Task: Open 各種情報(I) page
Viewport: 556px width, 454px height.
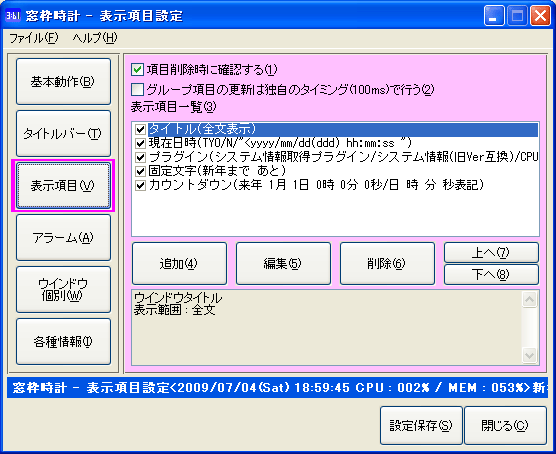Action: pyautogui.click(x=63, y=341)
